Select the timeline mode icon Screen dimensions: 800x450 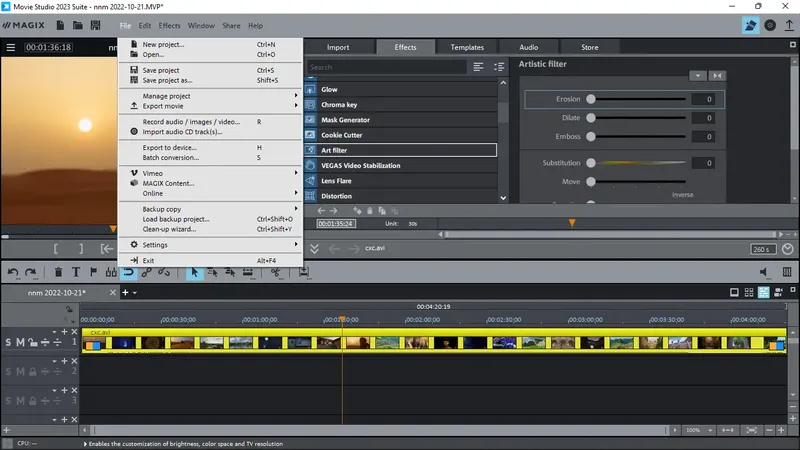(x=763, y=292)
